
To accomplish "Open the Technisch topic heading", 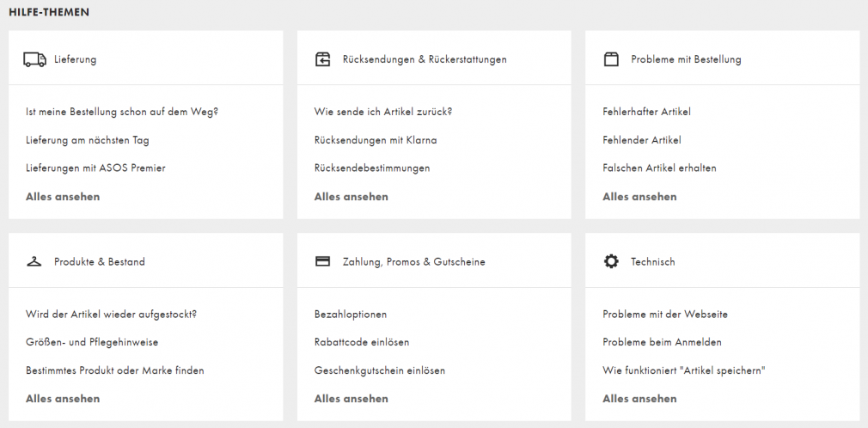I will click(x=653, y=262).
